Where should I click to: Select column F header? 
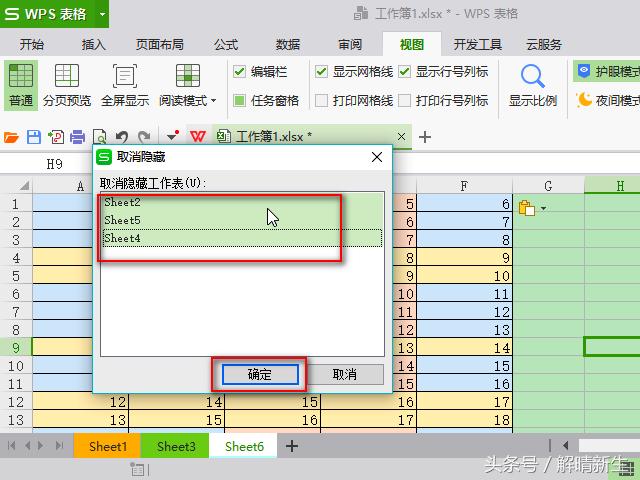point(464,186)
